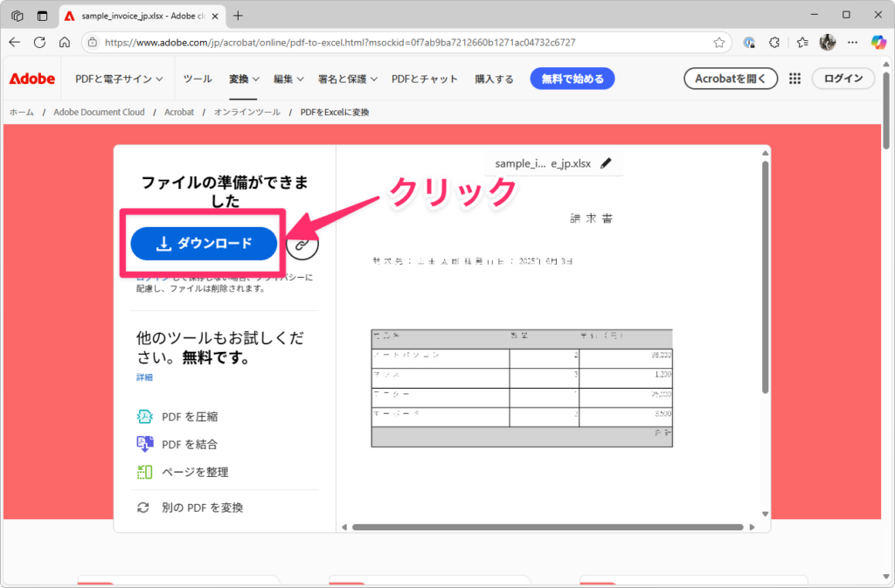895x588 pixels.
Task: Click the page vertical scrollbar
Action: click(886, 110)
